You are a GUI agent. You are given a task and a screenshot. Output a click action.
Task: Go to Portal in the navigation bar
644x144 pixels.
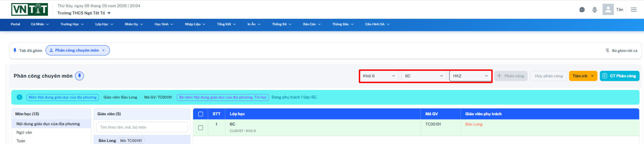click(15, 24)
